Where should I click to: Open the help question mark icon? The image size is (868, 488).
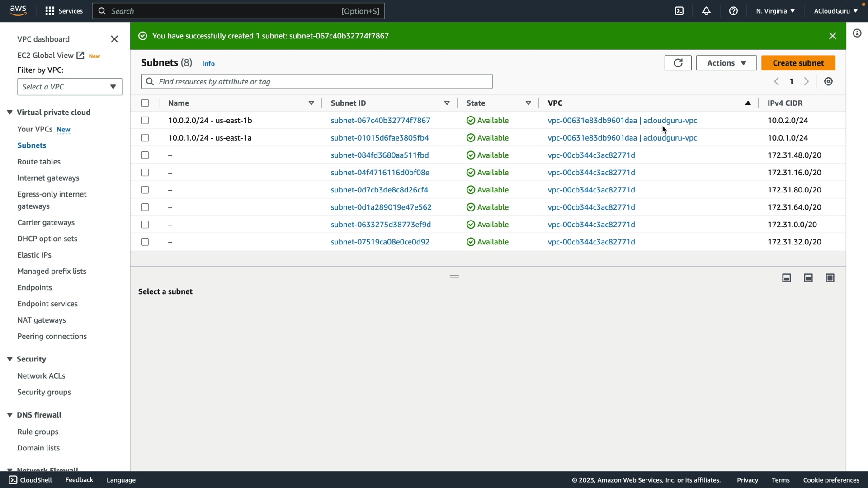pyautogui.click(x=733, y=11)
